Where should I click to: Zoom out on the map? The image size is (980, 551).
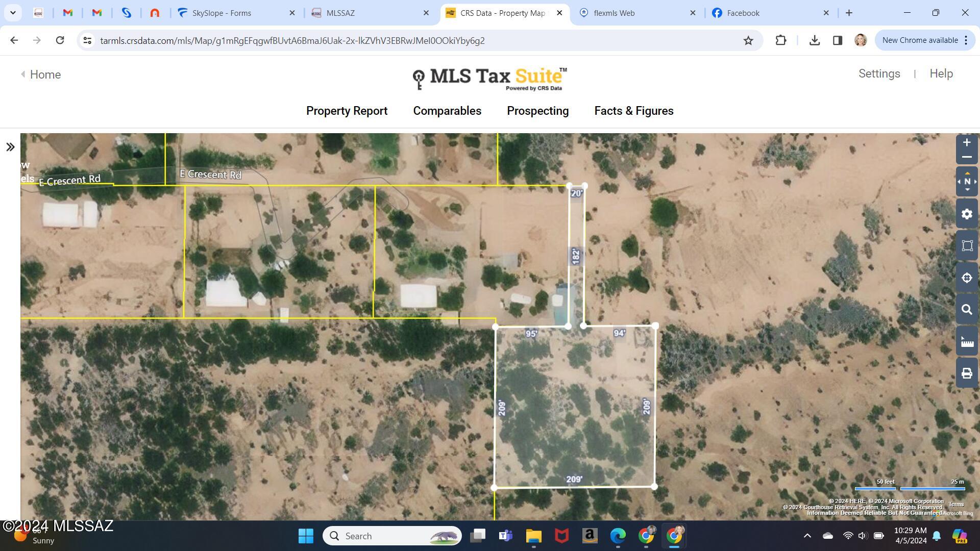[966, 157]
